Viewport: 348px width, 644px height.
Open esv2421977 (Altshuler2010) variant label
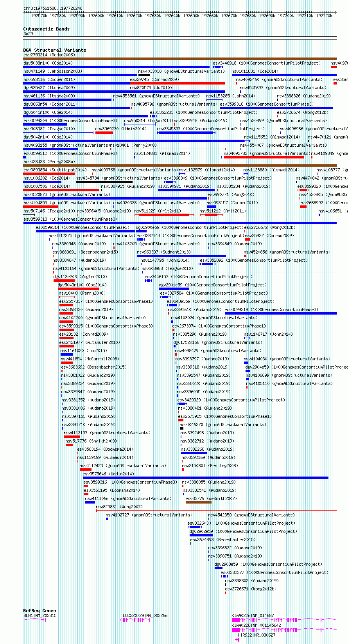[x=90, y=342]
